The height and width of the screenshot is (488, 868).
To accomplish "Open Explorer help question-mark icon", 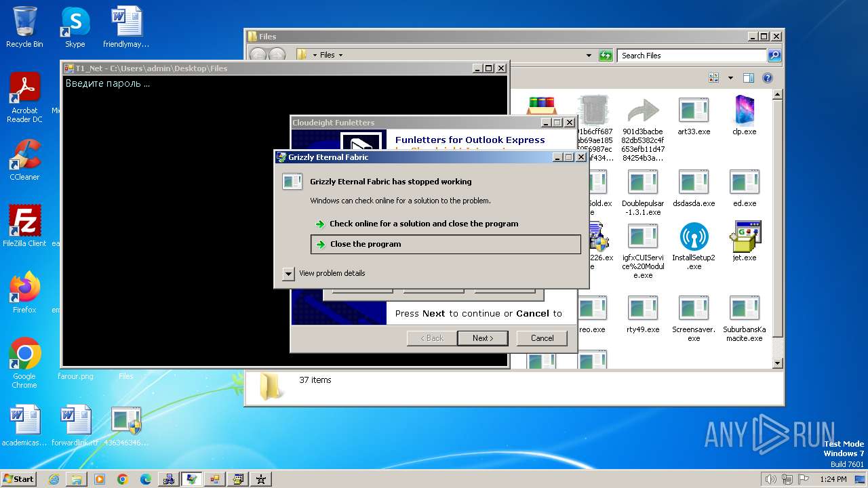I will (768, 78).
